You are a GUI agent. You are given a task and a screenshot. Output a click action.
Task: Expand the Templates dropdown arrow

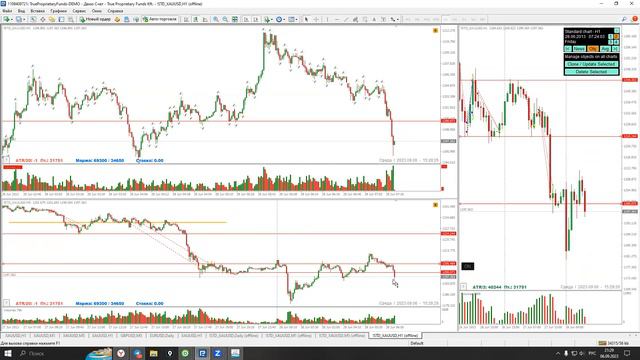[297, 19]
